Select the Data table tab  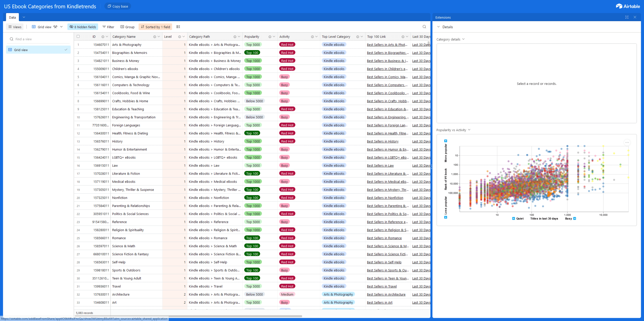click(12, 17)
